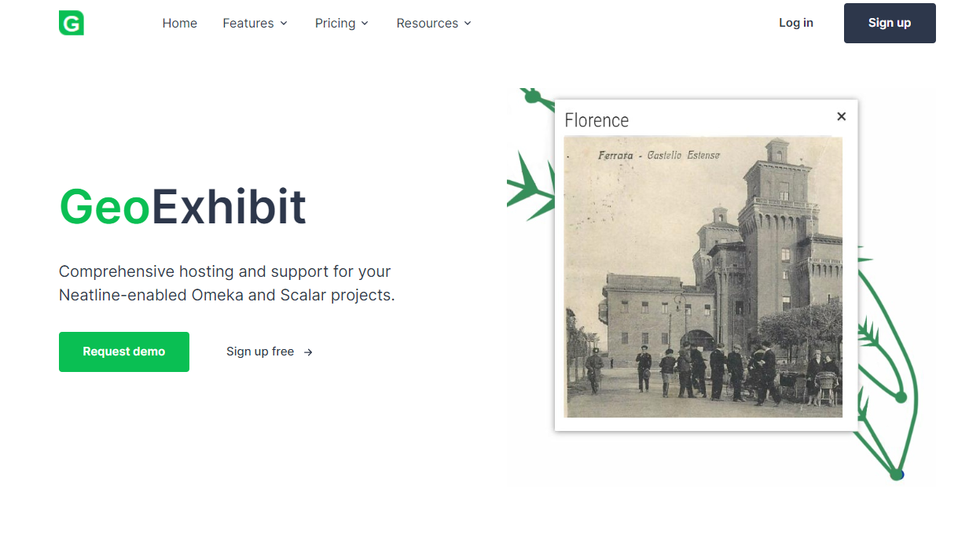
Task: Click the green map point above the popup
Action: point(532,97)
